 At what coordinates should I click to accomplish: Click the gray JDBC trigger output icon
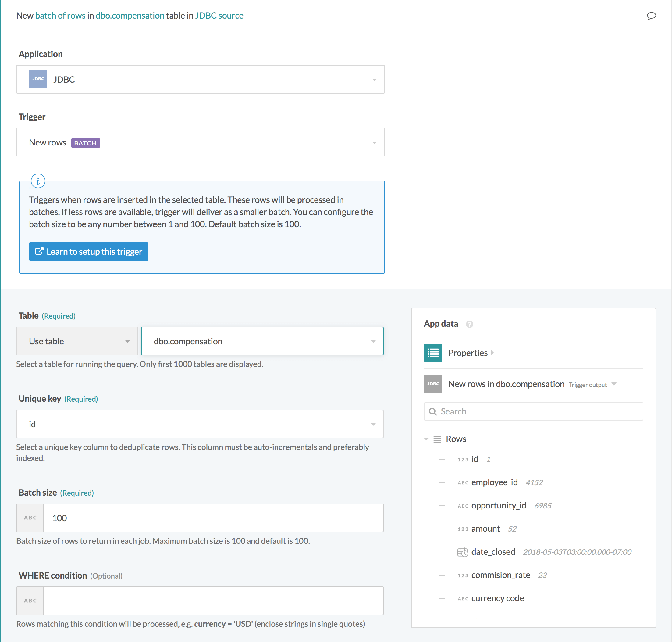pyautogui.click(x=433, y=384)
